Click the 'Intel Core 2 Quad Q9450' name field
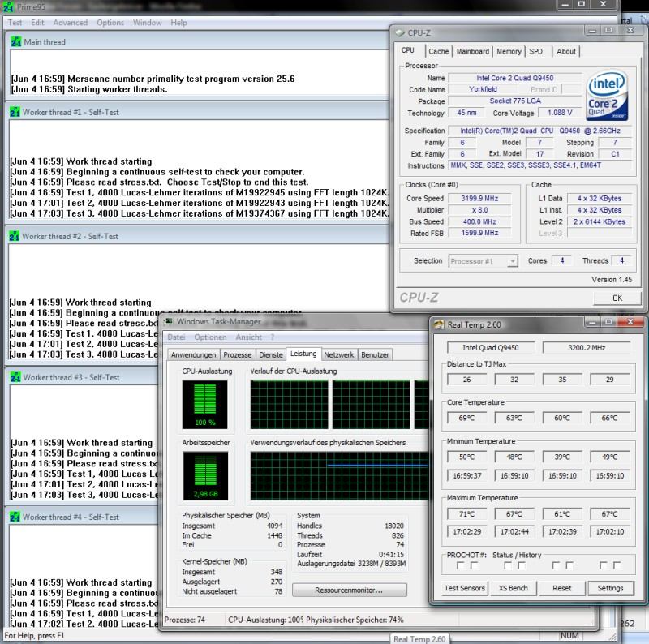The image size is (649, 644). coord(515,78)
